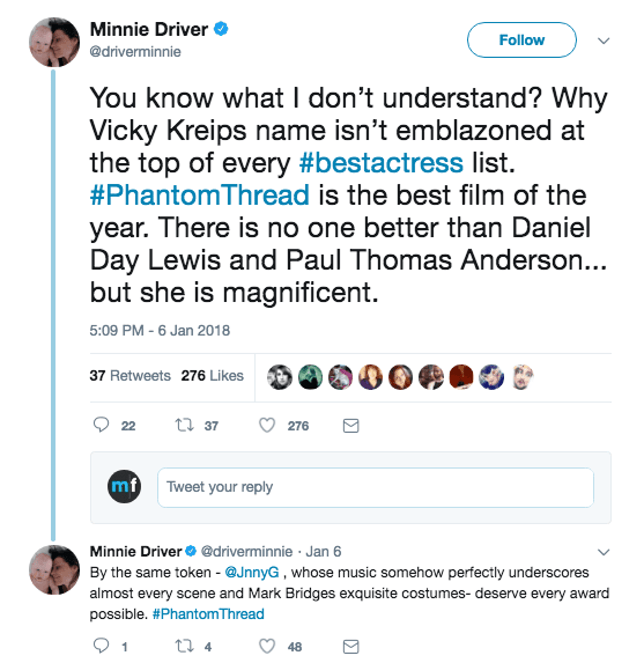Open Minnie Driver's top profile picture
Screen dimensions: 644x663
(54, 42)
